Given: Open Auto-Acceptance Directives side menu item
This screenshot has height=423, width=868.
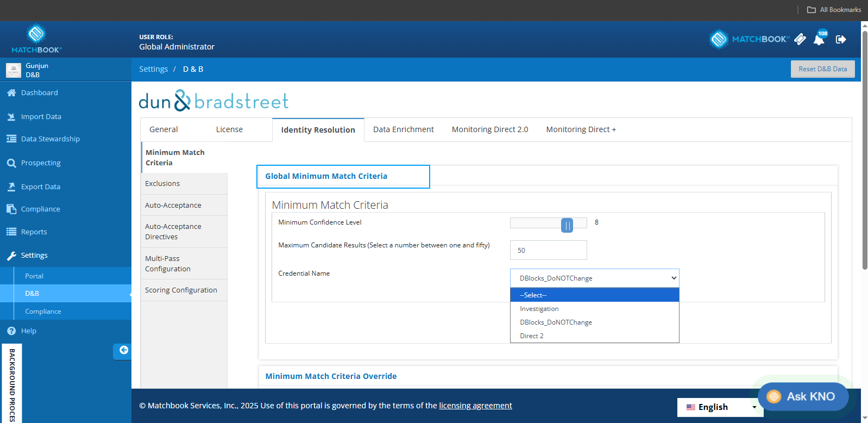Looking at the screenshot, I should point(184,232).
